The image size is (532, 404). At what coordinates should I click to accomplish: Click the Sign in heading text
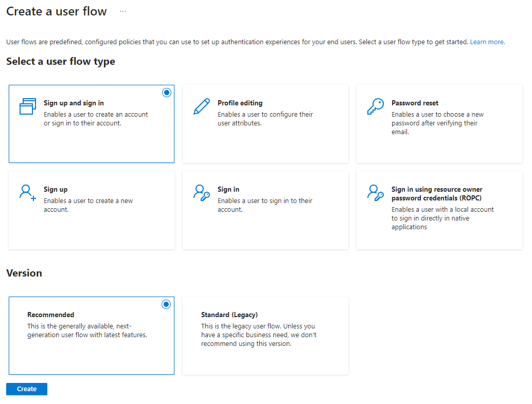[228, 190]
